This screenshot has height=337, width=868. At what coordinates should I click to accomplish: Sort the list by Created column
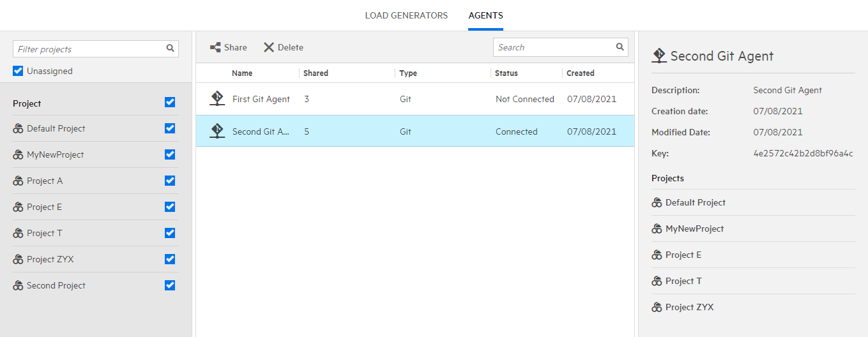581,73
